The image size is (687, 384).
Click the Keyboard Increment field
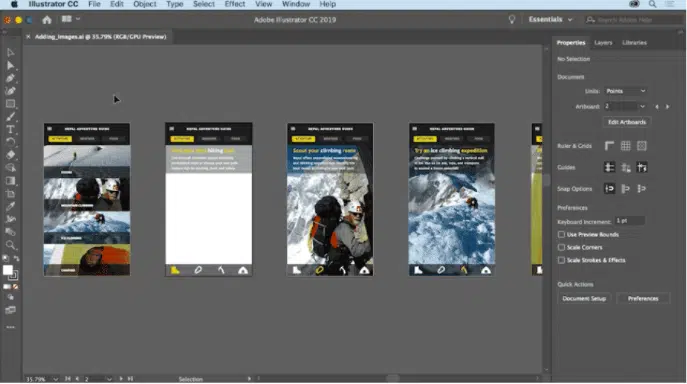[x=630, y=221]
